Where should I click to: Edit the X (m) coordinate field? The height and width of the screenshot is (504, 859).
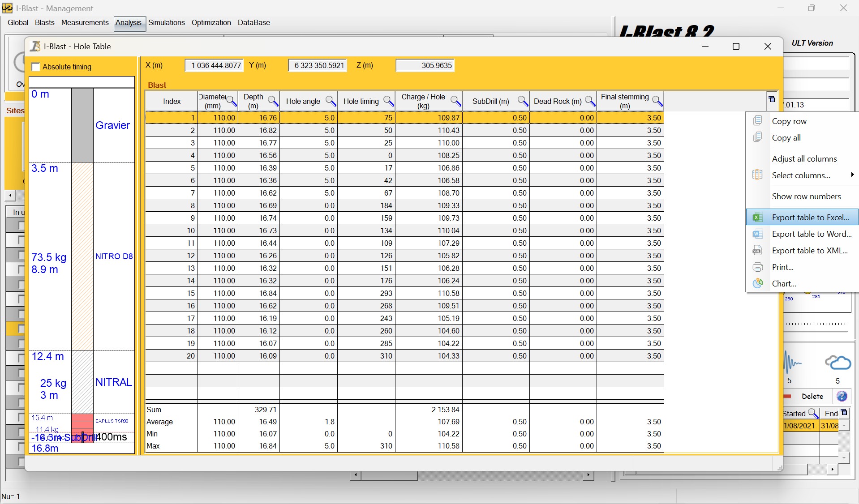click(x=214, y=65)
